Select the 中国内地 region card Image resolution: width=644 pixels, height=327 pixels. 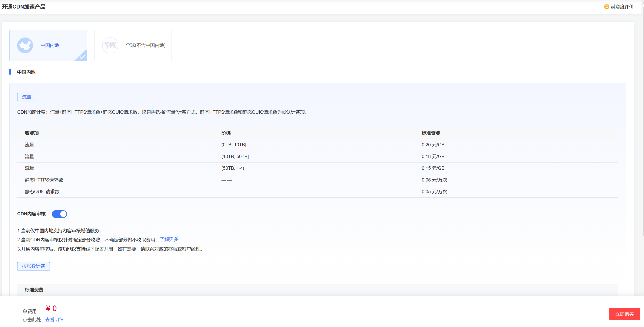click(x=48, y=45)
